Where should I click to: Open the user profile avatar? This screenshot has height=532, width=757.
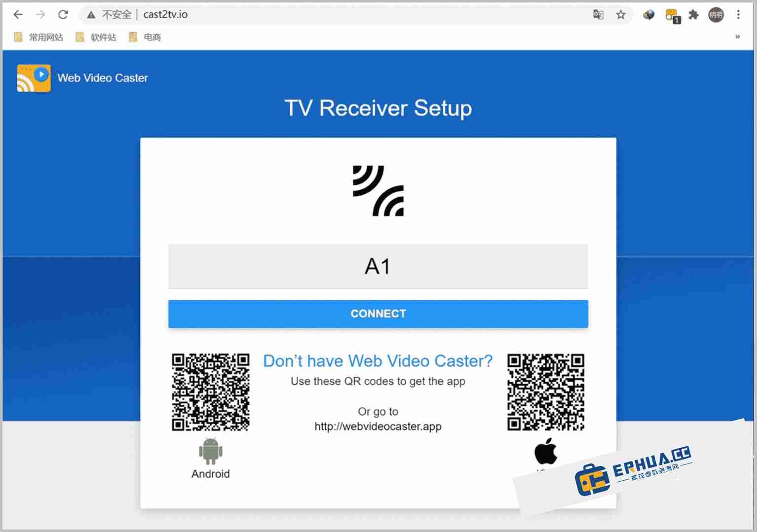tap(716, 15)
